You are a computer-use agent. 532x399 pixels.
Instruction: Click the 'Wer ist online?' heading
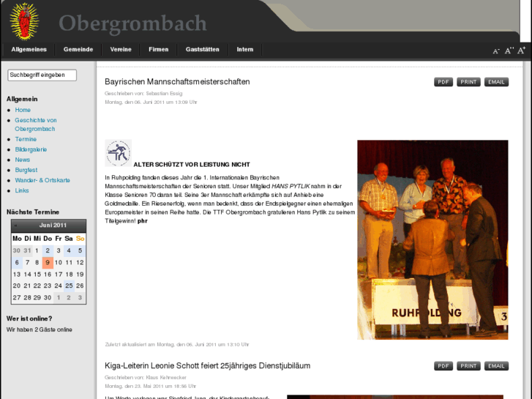pos(29,319)
